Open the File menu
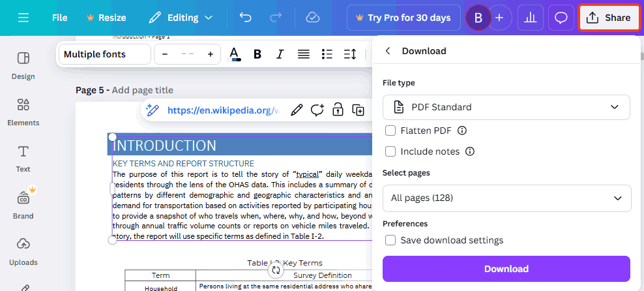Screen dimensions: 644x291 coord(59,18)
